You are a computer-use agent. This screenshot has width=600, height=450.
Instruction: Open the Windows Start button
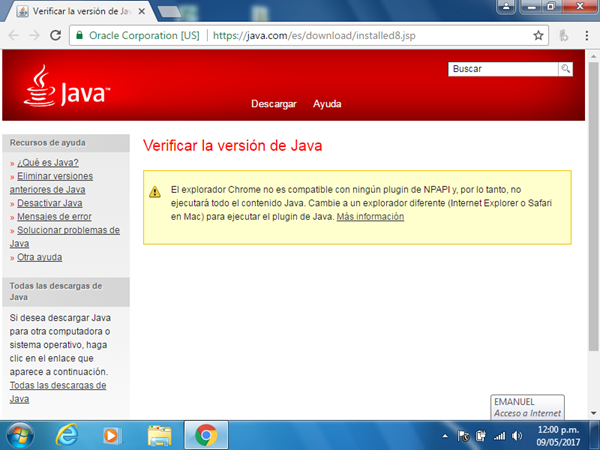(20, 435)
